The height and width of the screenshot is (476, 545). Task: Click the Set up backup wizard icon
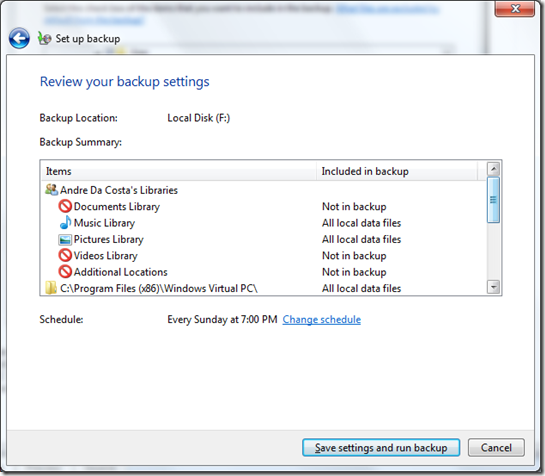(44, 38)
